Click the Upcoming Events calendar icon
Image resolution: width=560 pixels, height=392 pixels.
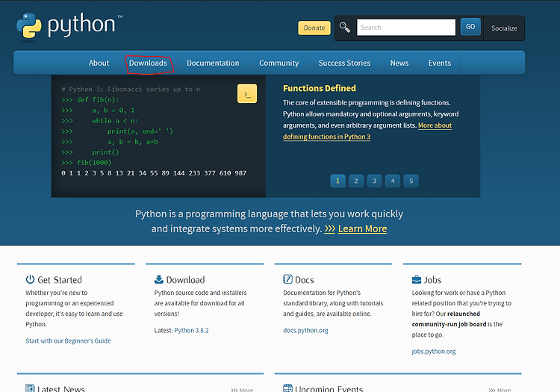coord(287,388)
